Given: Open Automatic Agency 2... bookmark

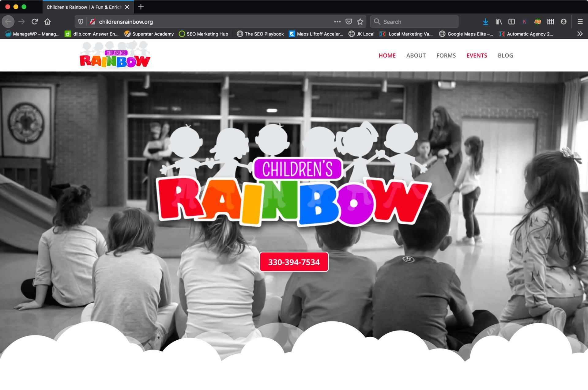Looking at the screenshot, I should pyautogui.click(x=526, y=34).
